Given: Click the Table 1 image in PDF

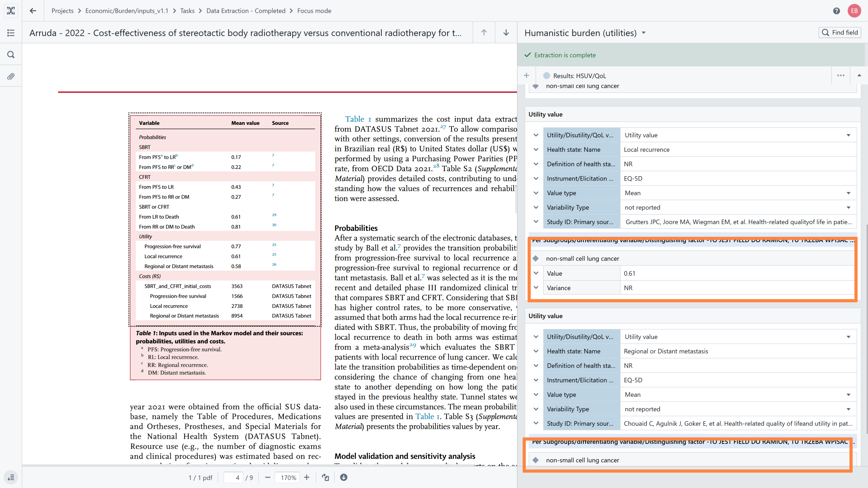Looking at the screenshot, I should click(x=225, y=220).
